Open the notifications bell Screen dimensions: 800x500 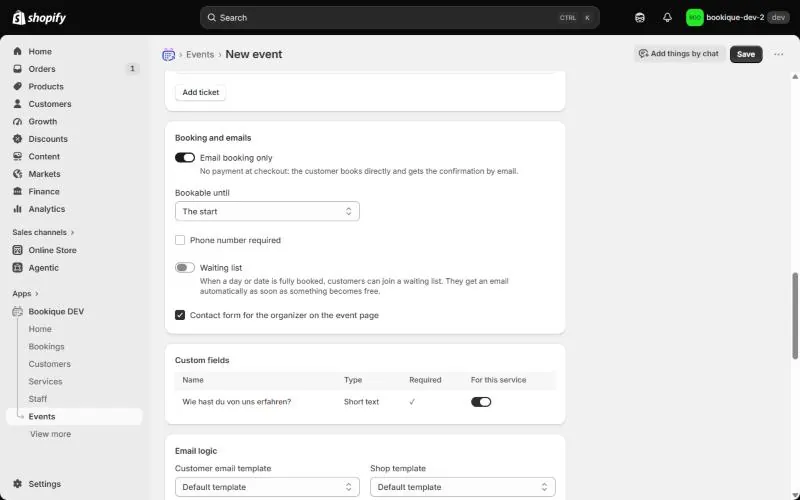(667, 17)
